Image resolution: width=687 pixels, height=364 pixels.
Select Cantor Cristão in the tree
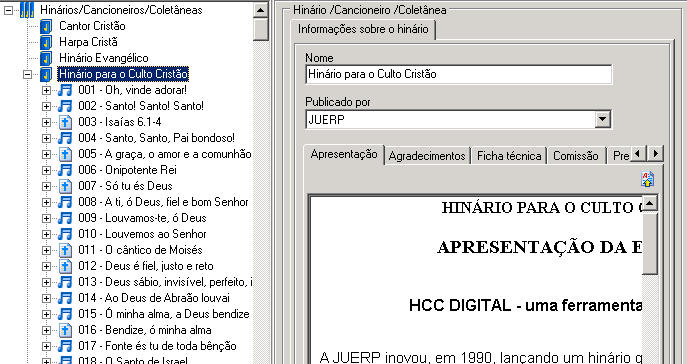tap(92, 26)
